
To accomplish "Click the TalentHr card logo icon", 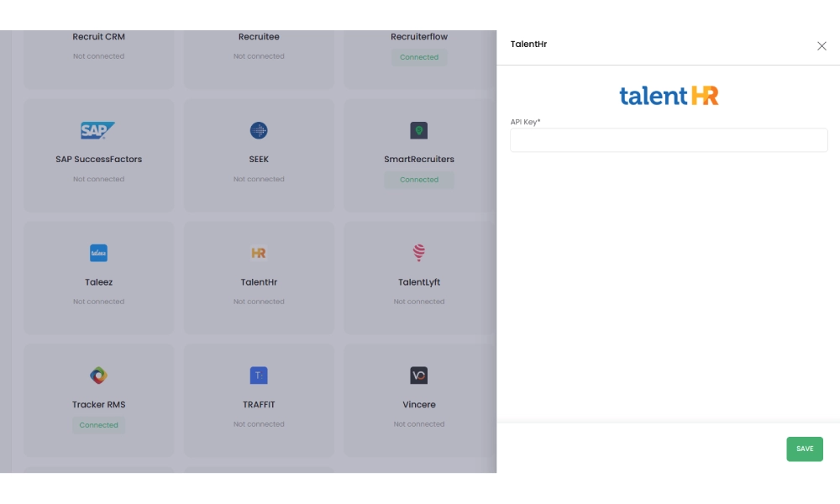I will pos(259,253).
